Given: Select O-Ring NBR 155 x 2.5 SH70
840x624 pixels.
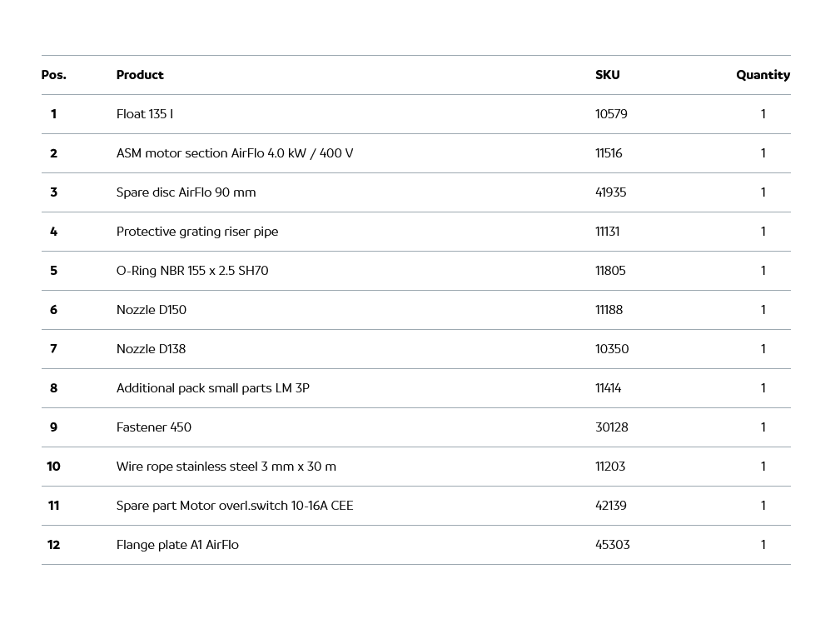Looking at the screenshot, I should [191, 271].
